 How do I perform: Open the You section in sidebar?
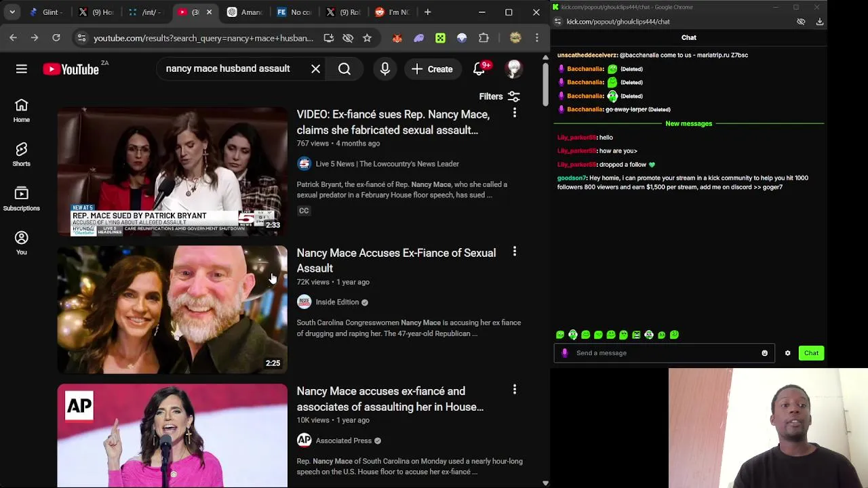point(22,243)
